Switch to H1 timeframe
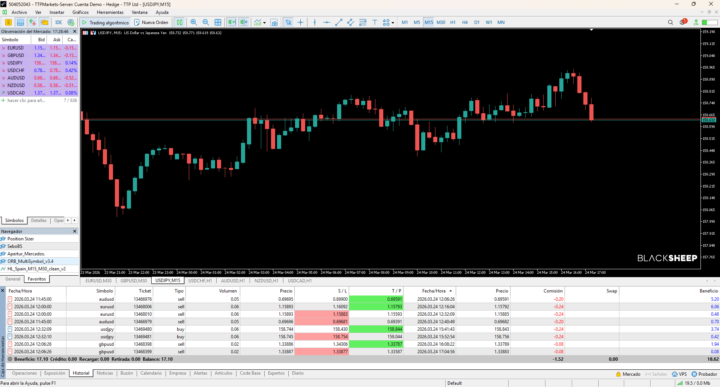Viewport: 720px width, 387px height. coord(453,22)
